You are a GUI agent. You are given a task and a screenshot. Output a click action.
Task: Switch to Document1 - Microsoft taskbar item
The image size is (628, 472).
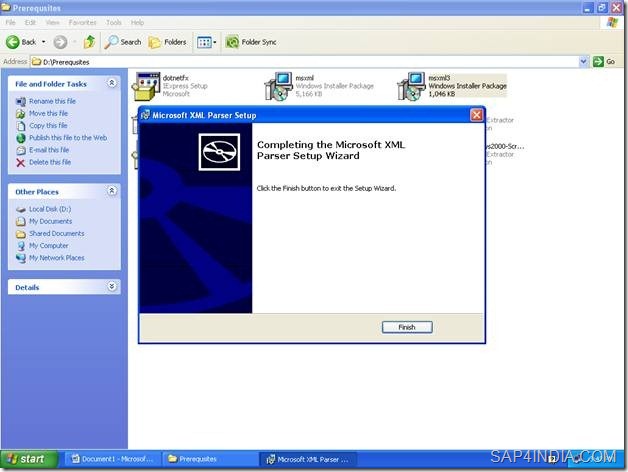[112, 459]
